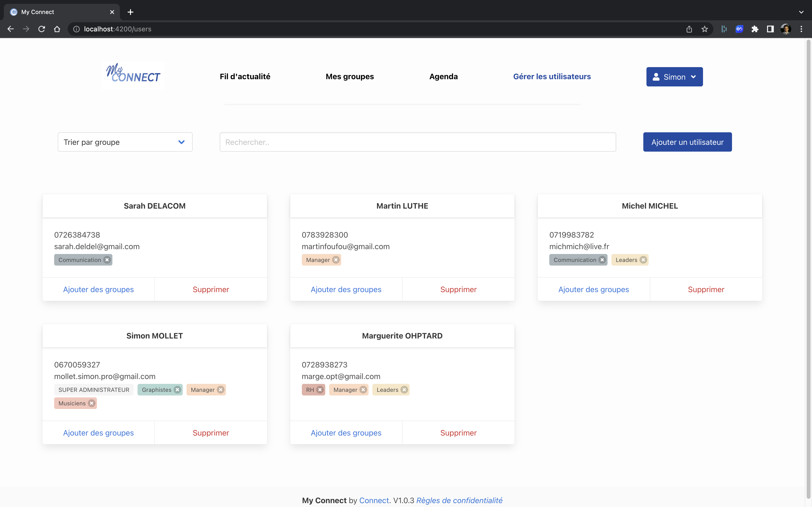The width and height of the screenshot is (812, 507).
Task: Supprimer the Martin LUTHE user
Action: 458,289
